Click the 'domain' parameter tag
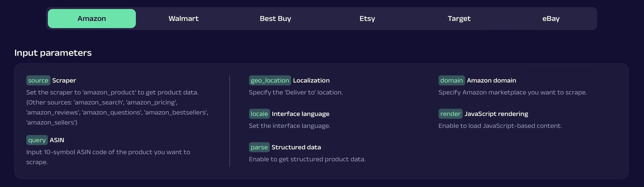This screenshot has width=644, height=187. (451, 80)
